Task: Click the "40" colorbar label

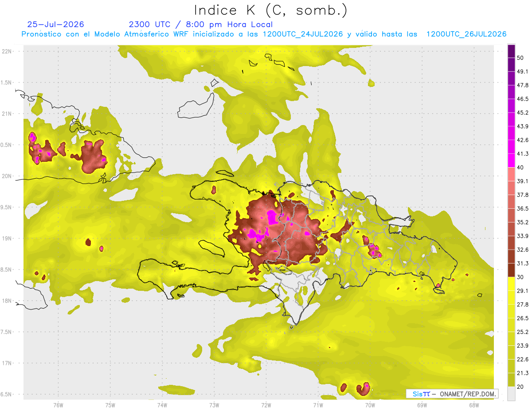Action: point(520,167)
